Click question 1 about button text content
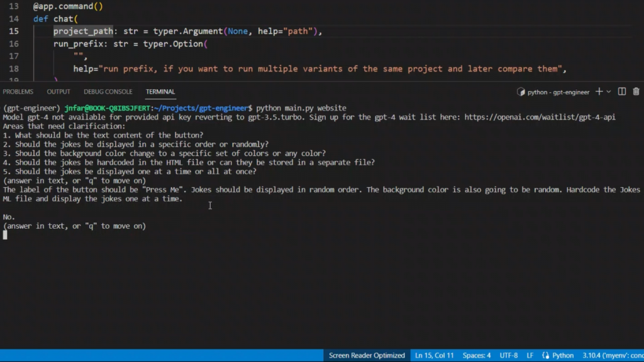 coord(103,135)
